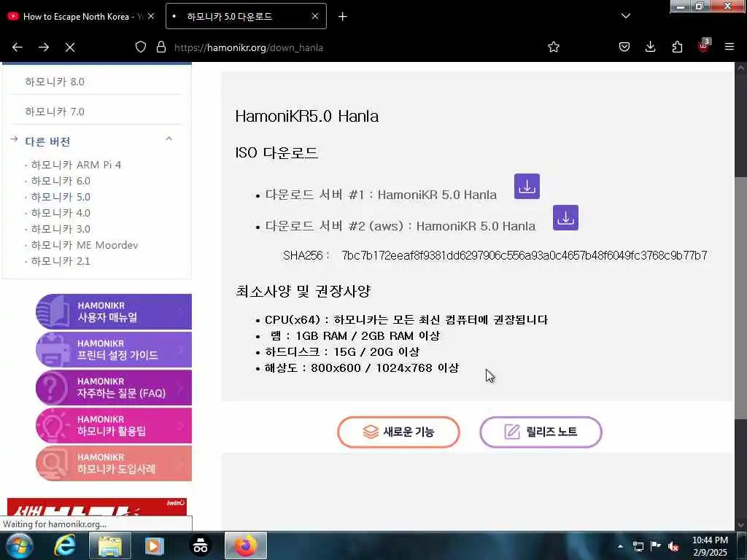This screenshot has width=747, height=560.
Task: Close the YouTube tab
Action: (x=151, y=16)
